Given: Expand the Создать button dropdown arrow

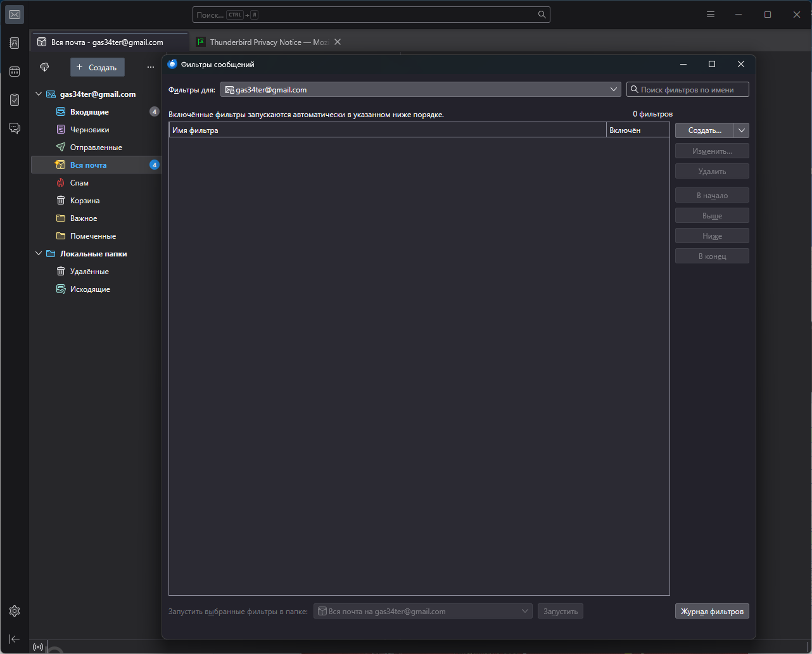Looking at the screenshot, I should point(742,130).
